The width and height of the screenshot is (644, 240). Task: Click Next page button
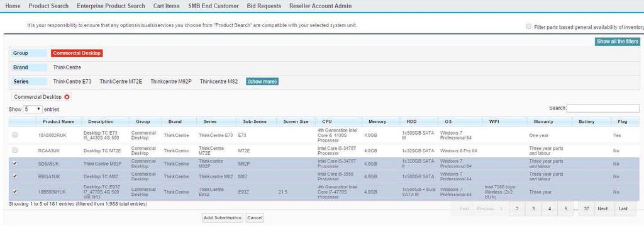click(602, 209)
